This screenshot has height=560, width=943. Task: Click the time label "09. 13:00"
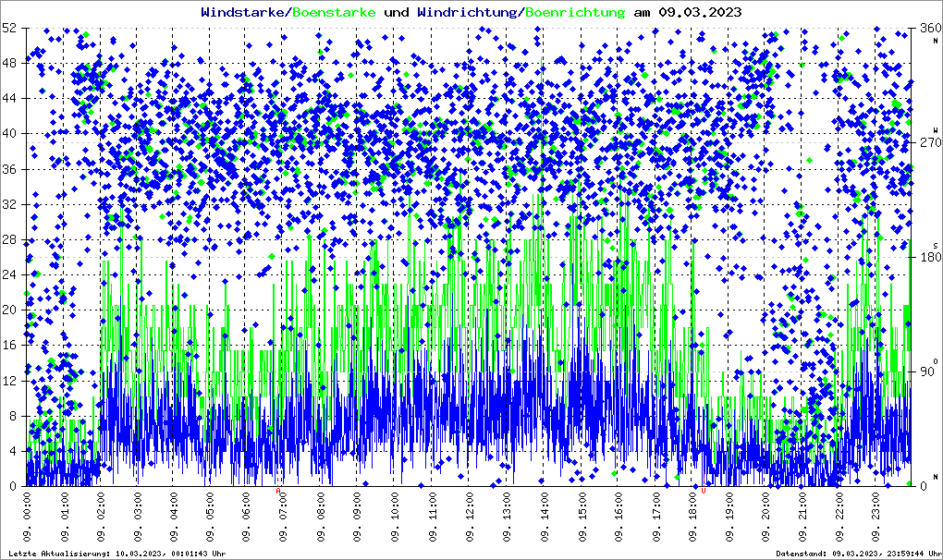(x=507, y=517)
